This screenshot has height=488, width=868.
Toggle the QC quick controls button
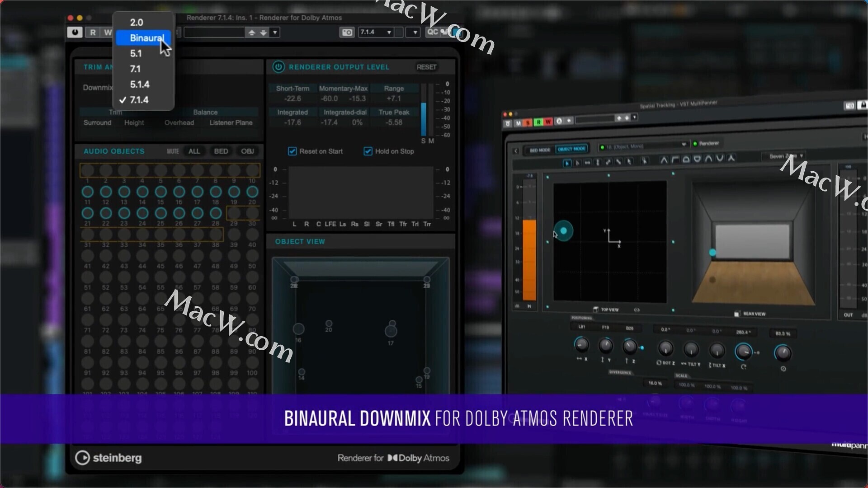433,32
